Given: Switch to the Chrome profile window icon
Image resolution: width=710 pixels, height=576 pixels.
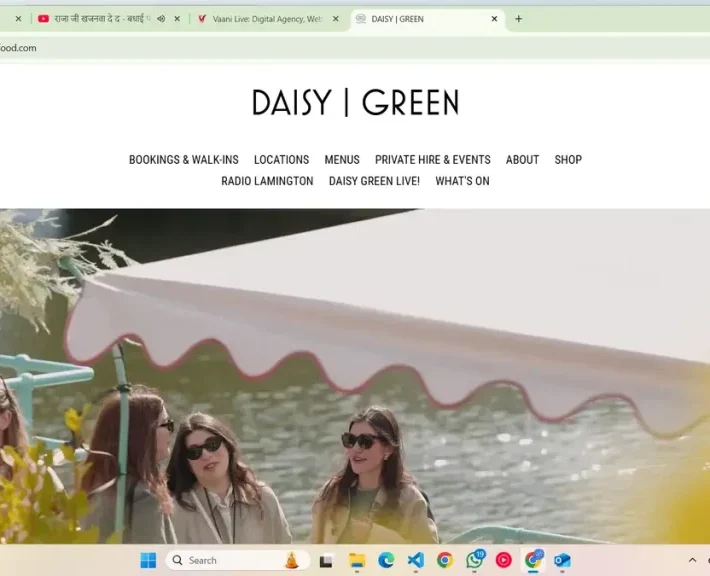Looking at the screenshot, I should [x=533, y=560].
